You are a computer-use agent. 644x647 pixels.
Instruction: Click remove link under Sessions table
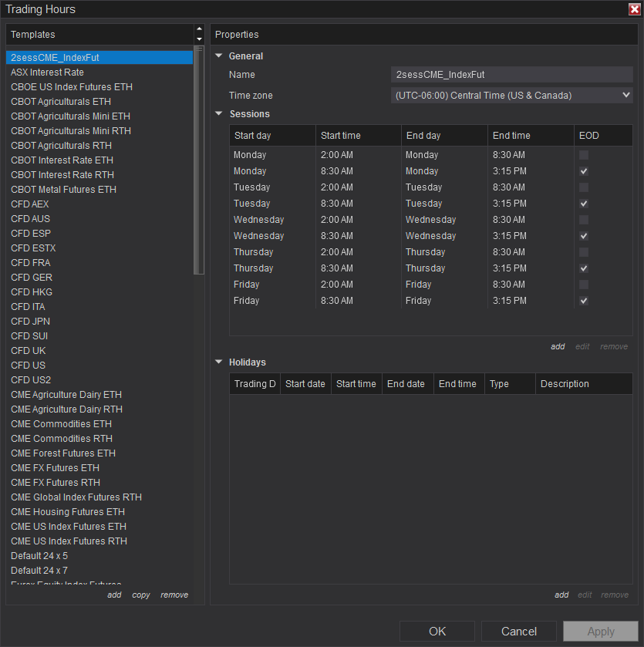coord(614,346)
